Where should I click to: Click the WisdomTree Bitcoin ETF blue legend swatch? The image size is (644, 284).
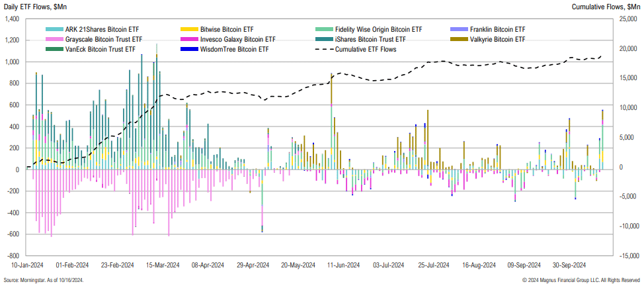point(190,49)
